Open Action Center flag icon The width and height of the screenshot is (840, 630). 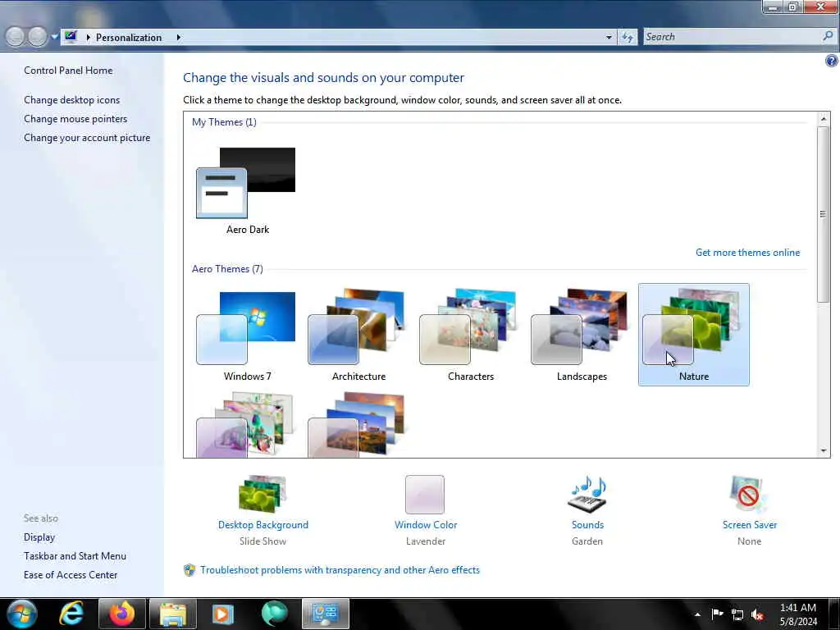(717, 614)
